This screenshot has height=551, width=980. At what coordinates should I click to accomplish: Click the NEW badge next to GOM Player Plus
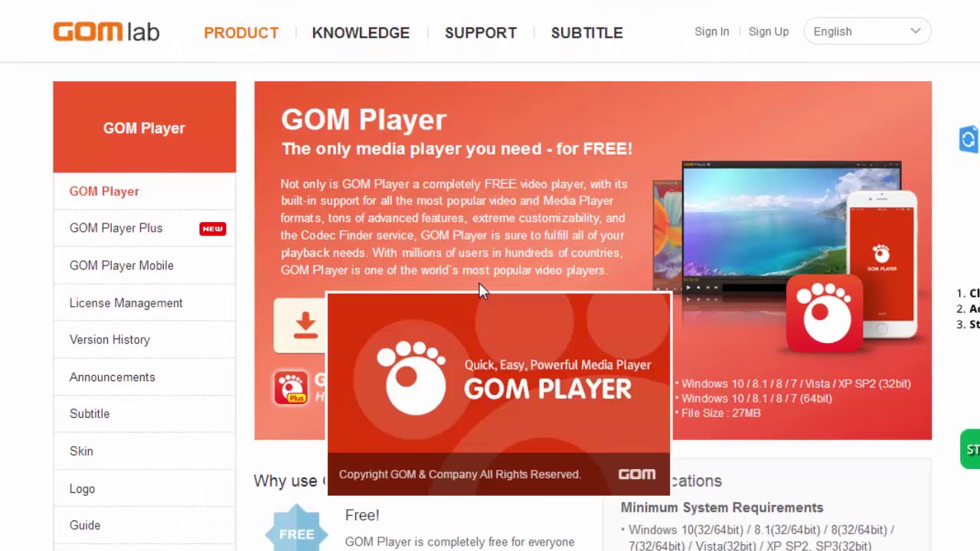(x=212, y=229)
